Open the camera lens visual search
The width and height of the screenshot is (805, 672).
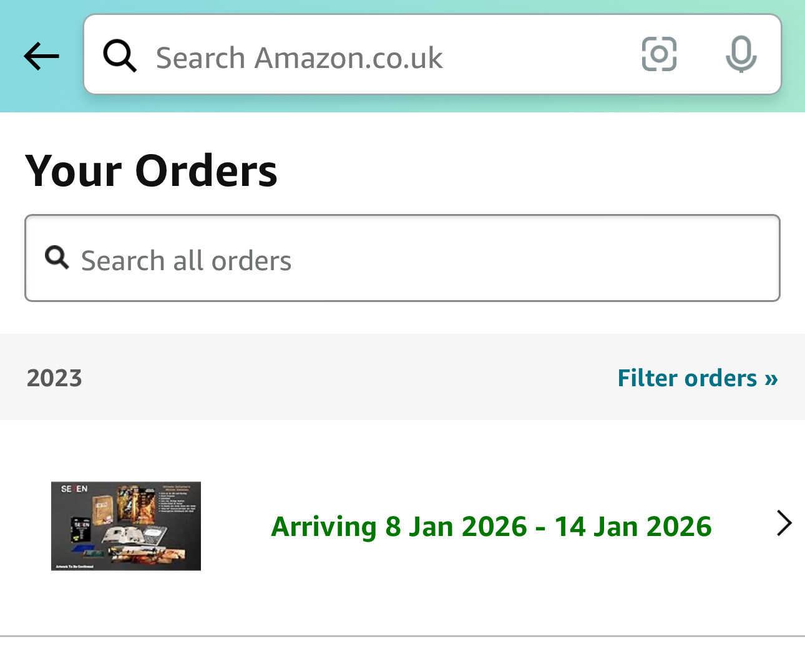659,54
